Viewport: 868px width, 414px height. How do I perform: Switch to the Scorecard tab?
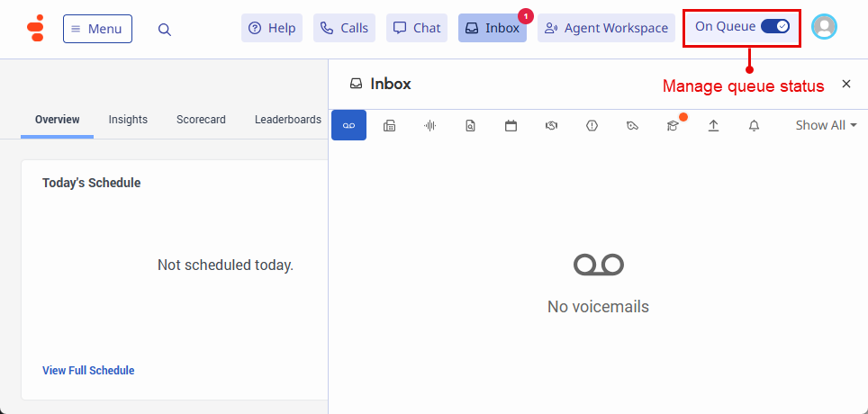[201, 119]
